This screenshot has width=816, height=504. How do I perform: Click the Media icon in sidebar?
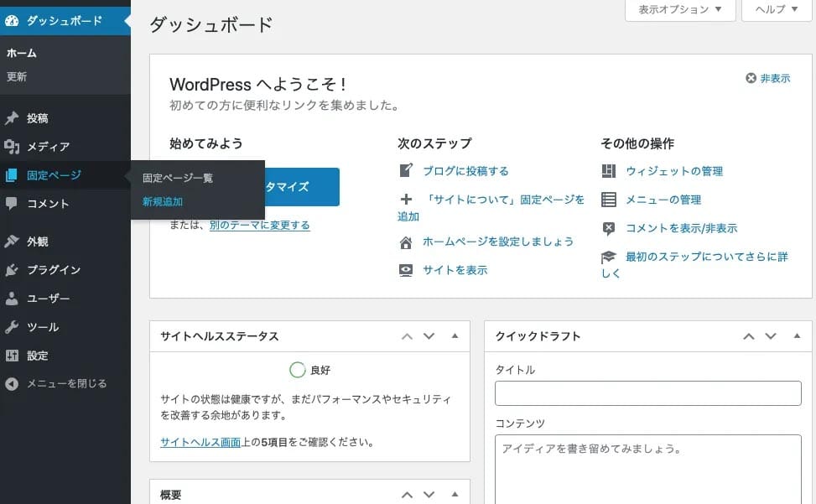tap(12, 147)
